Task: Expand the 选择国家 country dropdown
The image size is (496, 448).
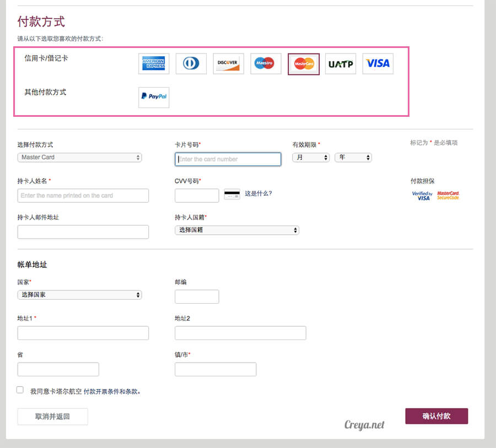Action: pos(80,295)
